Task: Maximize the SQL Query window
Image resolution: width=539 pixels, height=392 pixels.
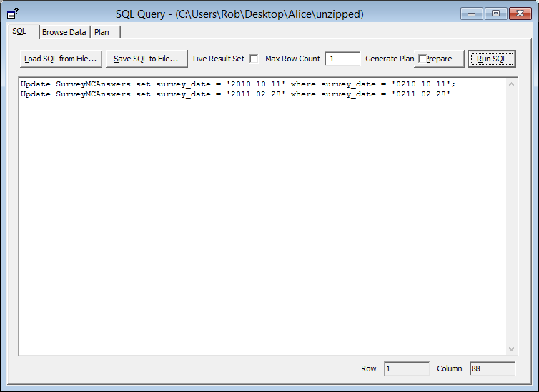Action: (x=495, y=14)
